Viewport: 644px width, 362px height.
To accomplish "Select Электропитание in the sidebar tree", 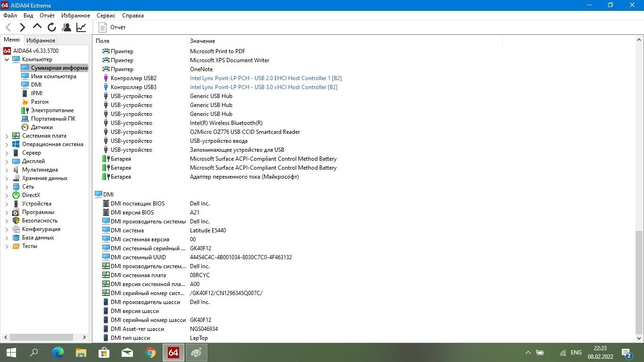I will [x=52, y=110].
